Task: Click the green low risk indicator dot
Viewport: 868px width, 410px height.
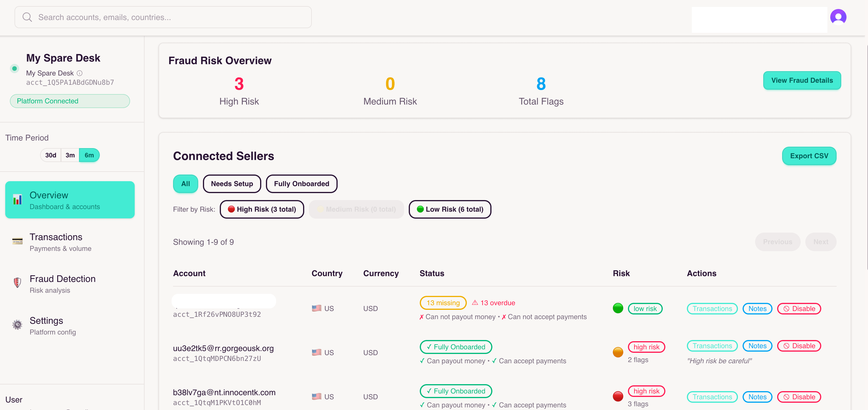Action: click(618, 307)
